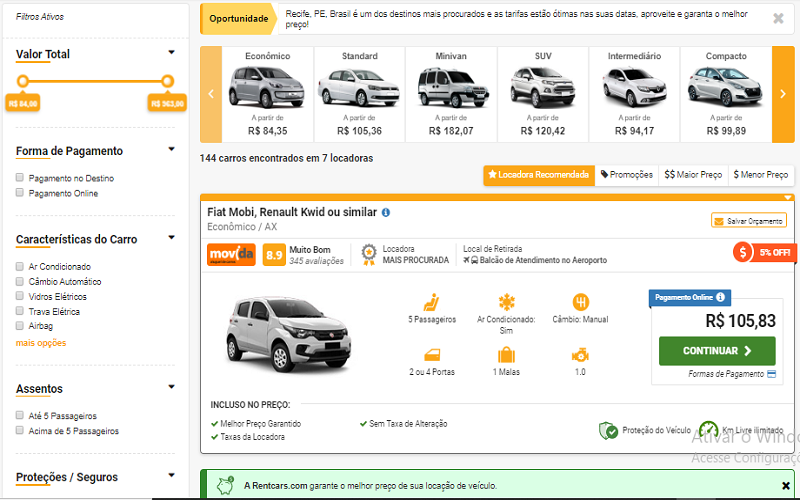
Task: Collapse the Valor Total filter section
Action: [x=171, y=52]
